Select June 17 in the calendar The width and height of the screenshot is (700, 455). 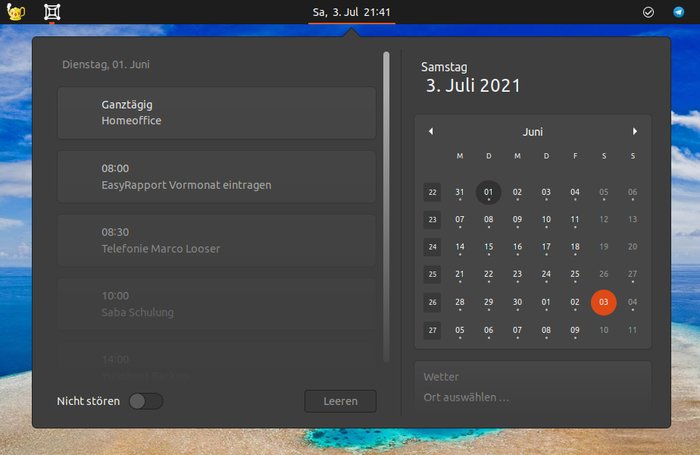(546, 247)
